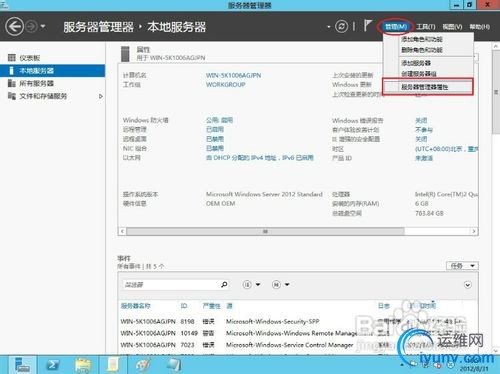Select 服务器管理器属性 menu entry
This screenshot has width=500, height=374.
click(x=428, y=87)
